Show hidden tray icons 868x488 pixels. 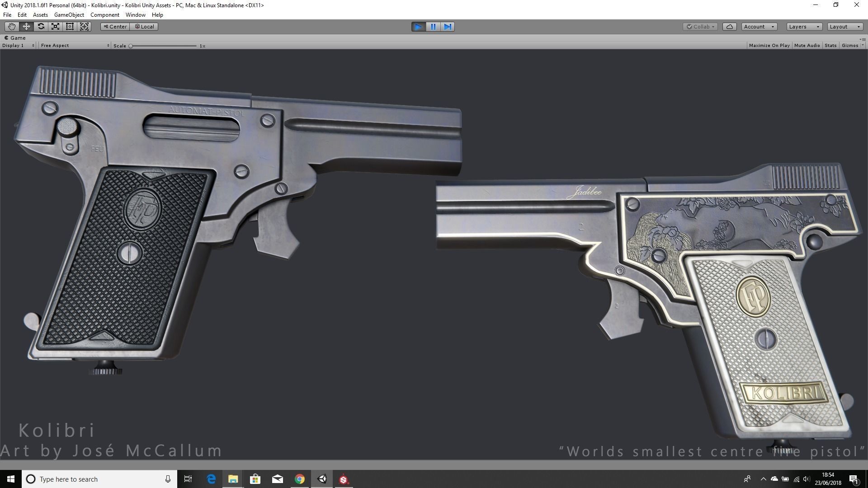pos(764,479)
